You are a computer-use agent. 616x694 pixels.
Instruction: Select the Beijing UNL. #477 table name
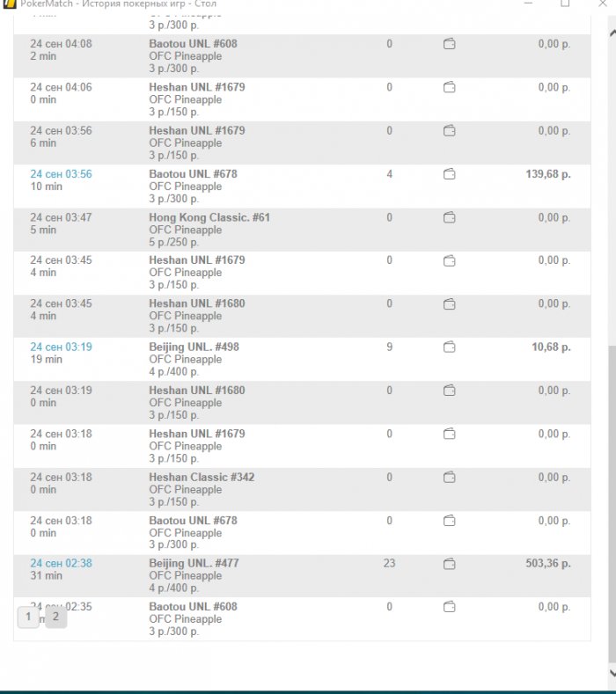tap(194, 564)
